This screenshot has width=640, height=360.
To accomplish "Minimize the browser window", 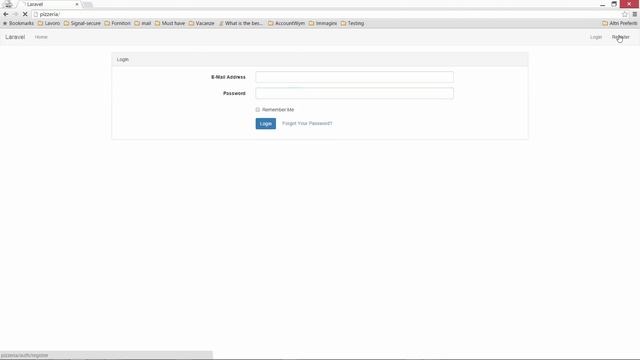I will pos(602,4).
